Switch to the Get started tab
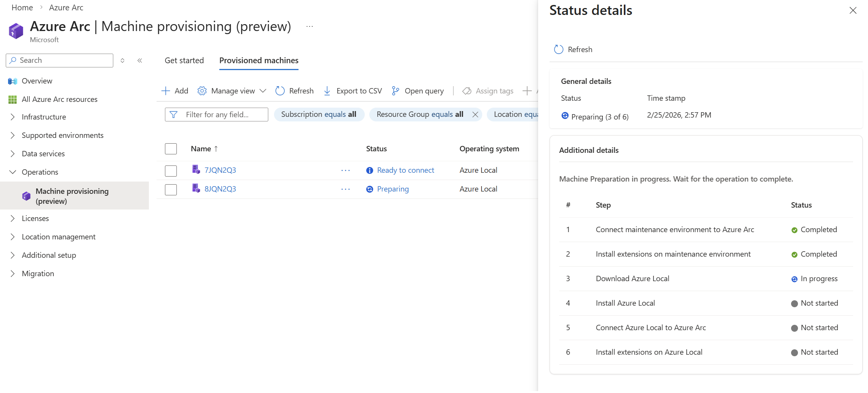Image resolution: width=868 pixels, height=393 pixels. coord(184,61)
